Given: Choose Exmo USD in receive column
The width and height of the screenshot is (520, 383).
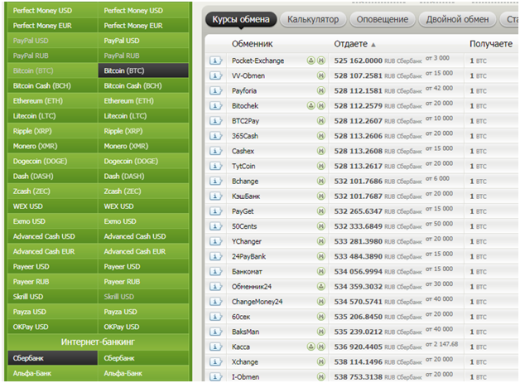Looking at the screenshot, I should 143,221.
